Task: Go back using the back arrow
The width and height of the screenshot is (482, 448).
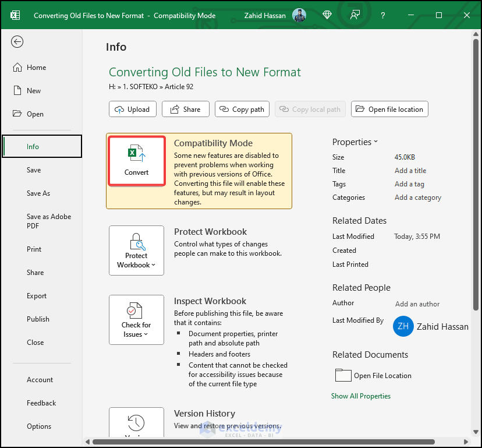Action: click(x=17, y=41)
